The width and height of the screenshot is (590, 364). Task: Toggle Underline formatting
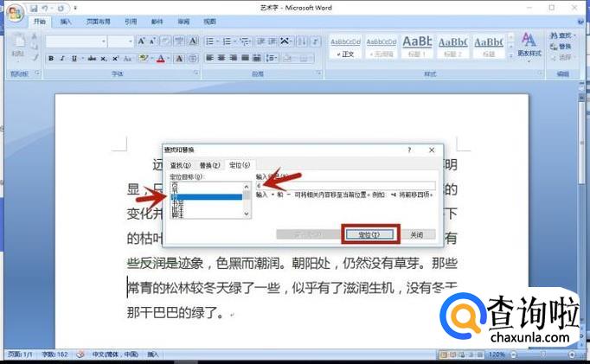point(74,58)
